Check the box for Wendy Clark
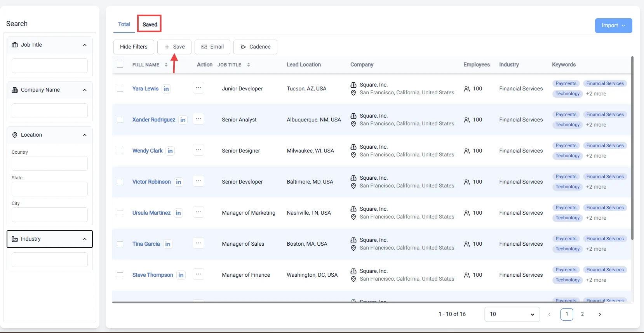This screenshot has height=333, width=644. pos(120,151)
